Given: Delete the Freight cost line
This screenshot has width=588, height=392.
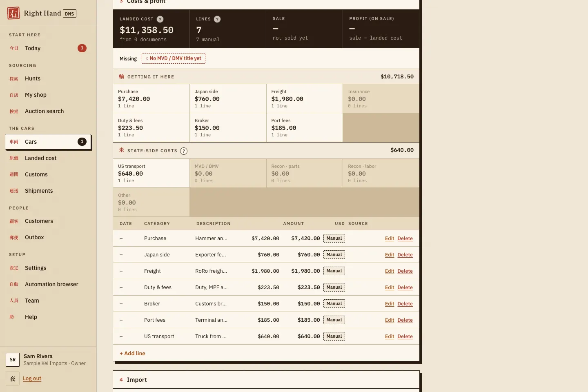Looking at the screenshot, I should coord(405,271).
